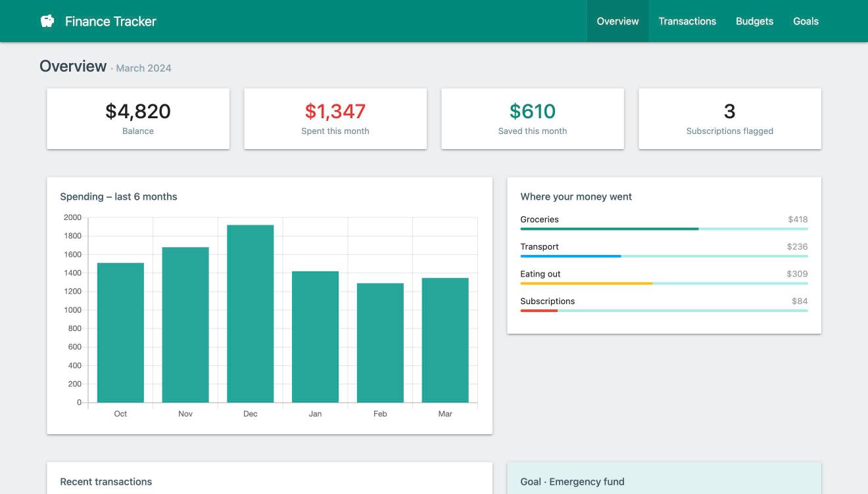The width and height of the screenshot is (868, 494).
Task: Click the Transport blue progress bar
Action: [571, 256]
